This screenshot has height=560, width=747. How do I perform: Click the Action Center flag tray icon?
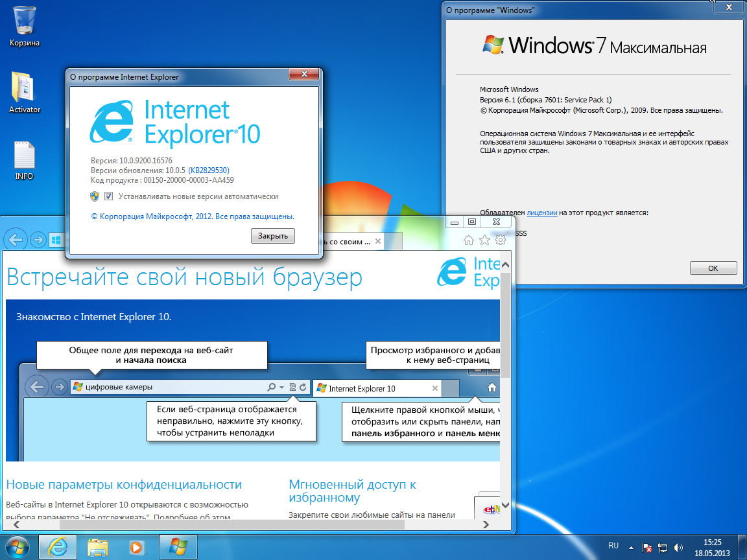pos(646,548)
